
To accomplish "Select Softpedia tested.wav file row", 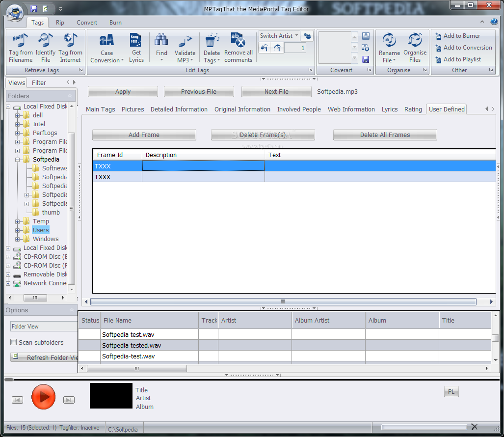I will click(x=285, y=345).
